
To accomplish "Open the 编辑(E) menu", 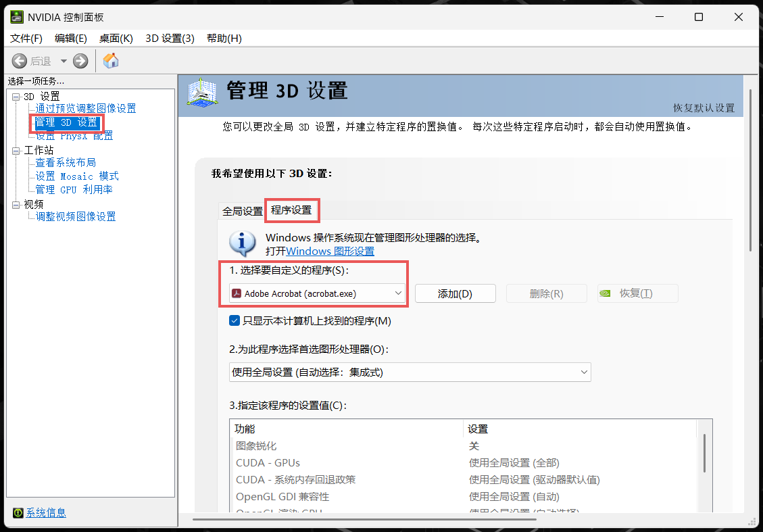I will pyautogui.click(x=70, y=38).
